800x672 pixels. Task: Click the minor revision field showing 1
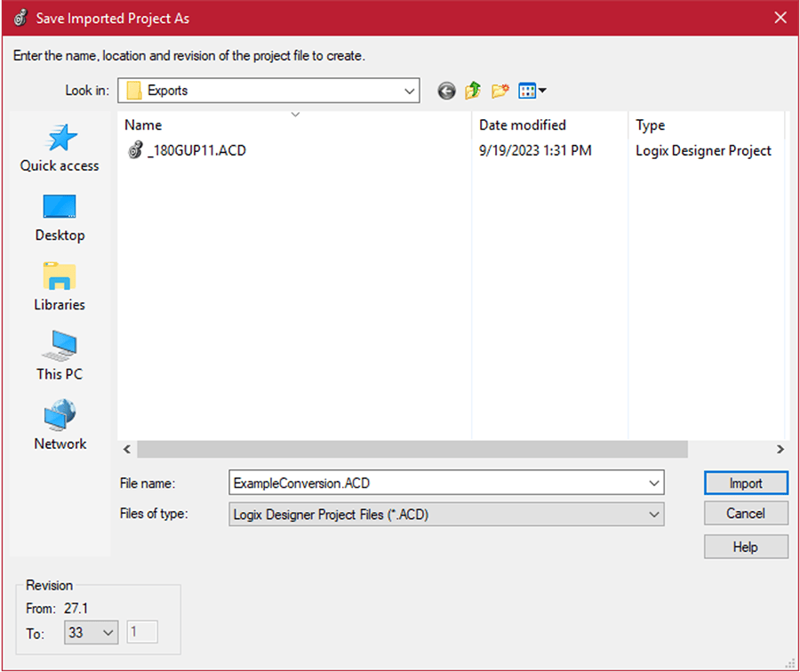[142, 633]
